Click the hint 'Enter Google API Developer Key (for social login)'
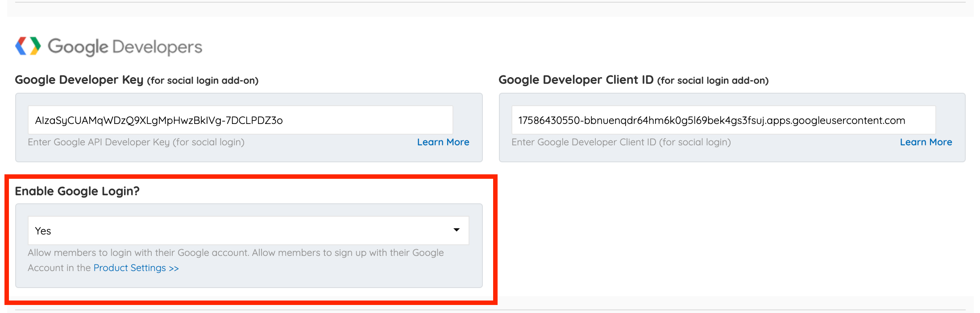 [x=136, y=142]
